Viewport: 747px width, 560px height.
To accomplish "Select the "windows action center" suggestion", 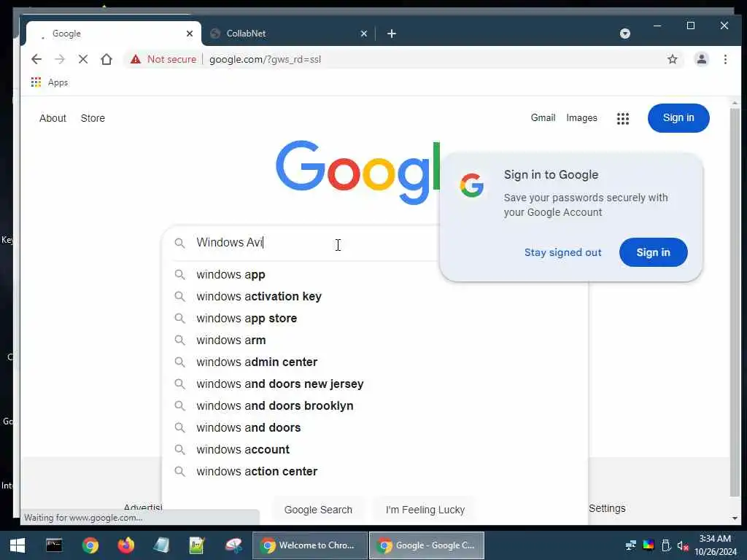I will point(376,472).
